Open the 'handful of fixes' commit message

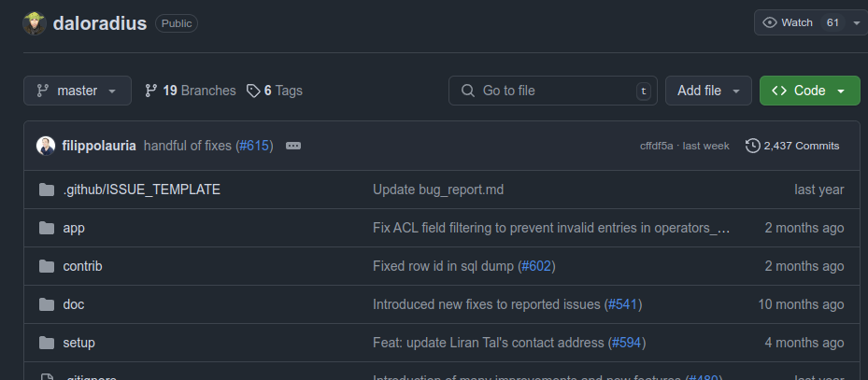tap(187, 146)
